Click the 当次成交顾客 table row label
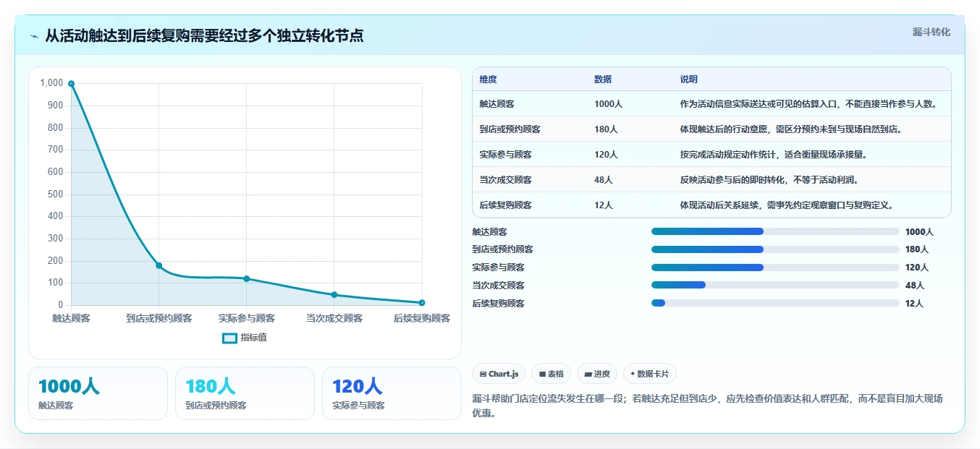Viewport: 980px width, 449px height. [506, 179]
